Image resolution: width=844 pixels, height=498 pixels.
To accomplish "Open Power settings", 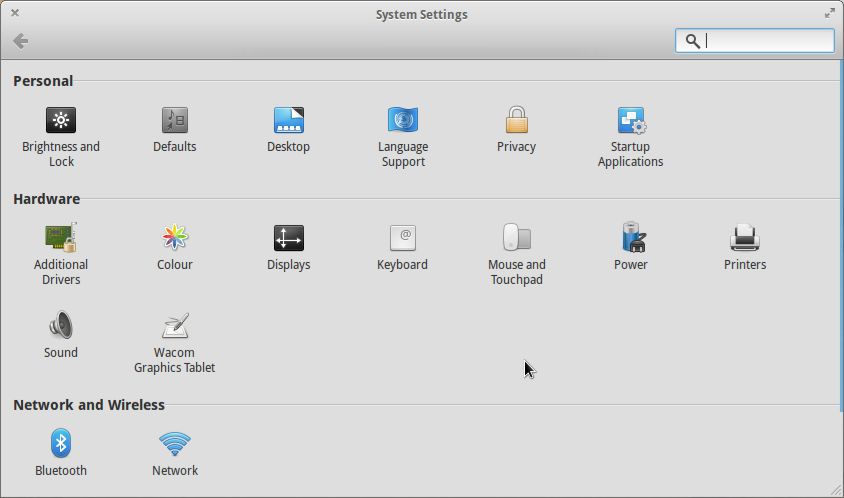I will 631,239.
